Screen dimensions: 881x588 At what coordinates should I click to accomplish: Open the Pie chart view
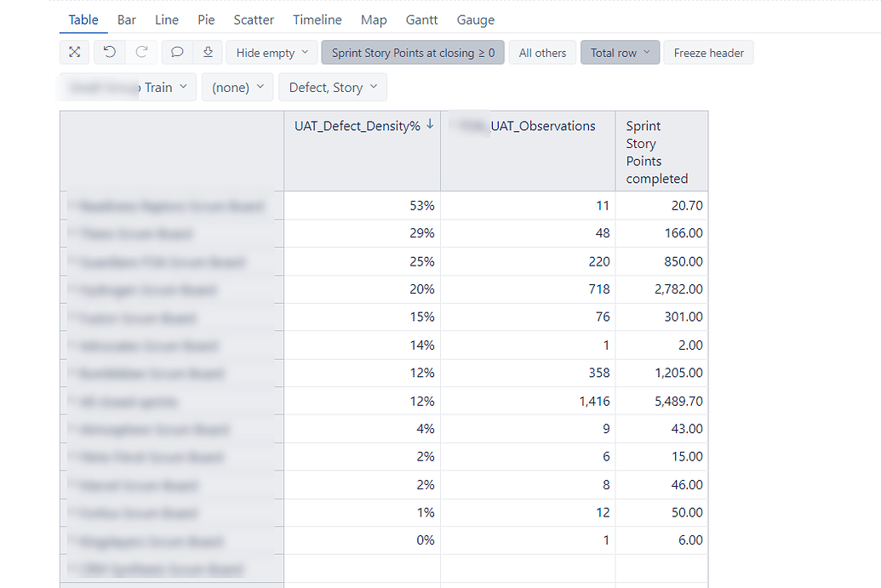point(205,20)
